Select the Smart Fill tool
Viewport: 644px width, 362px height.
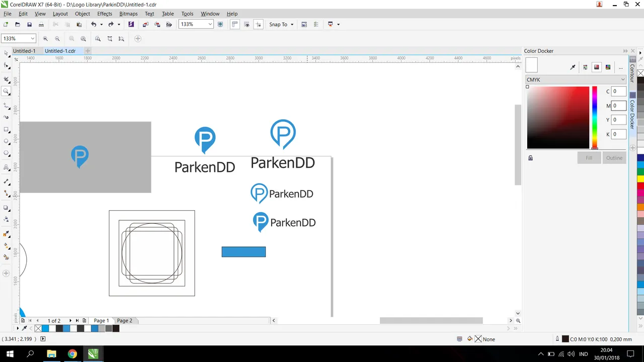coord(6,257)
